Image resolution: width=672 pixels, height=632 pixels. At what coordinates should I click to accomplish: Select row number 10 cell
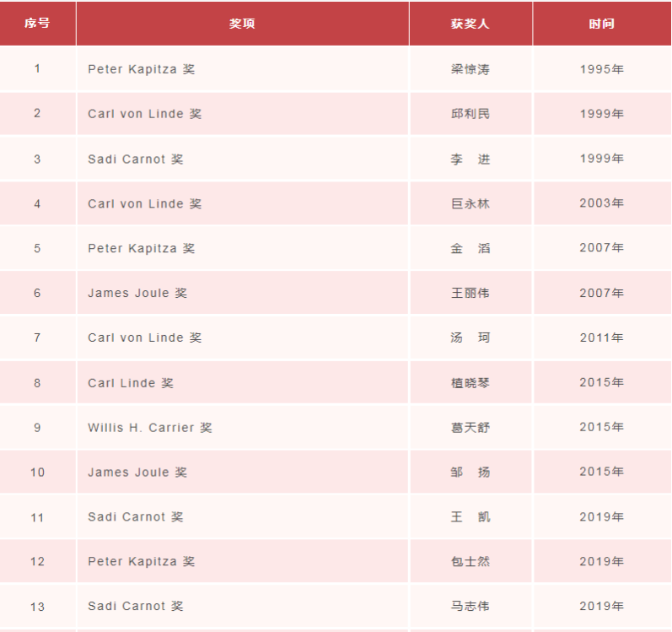[37, 472]
